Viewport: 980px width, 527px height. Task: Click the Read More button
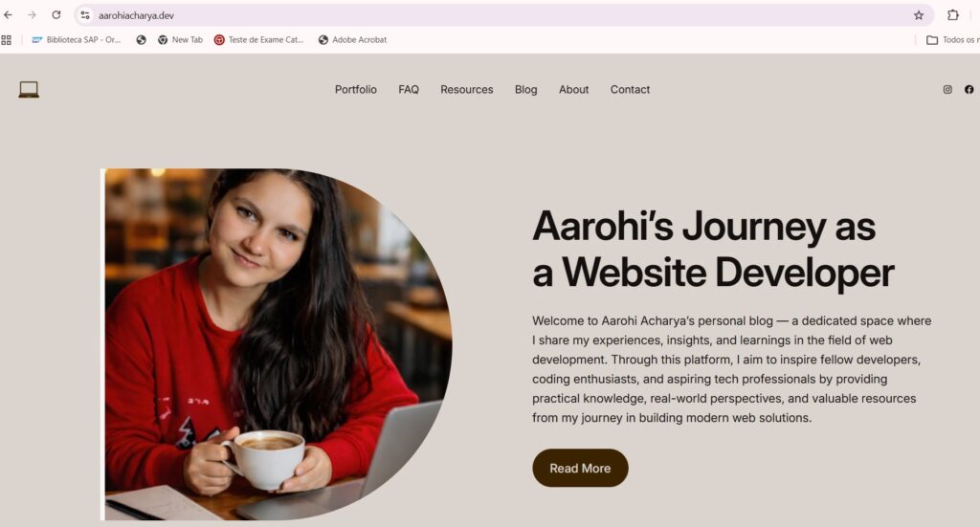click(580, 469)
